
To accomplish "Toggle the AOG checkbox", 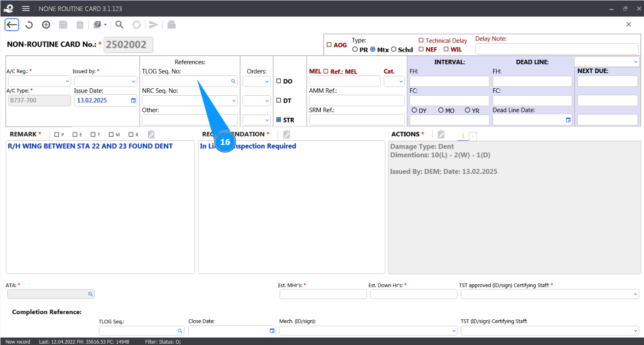I will tap(329, 45).
